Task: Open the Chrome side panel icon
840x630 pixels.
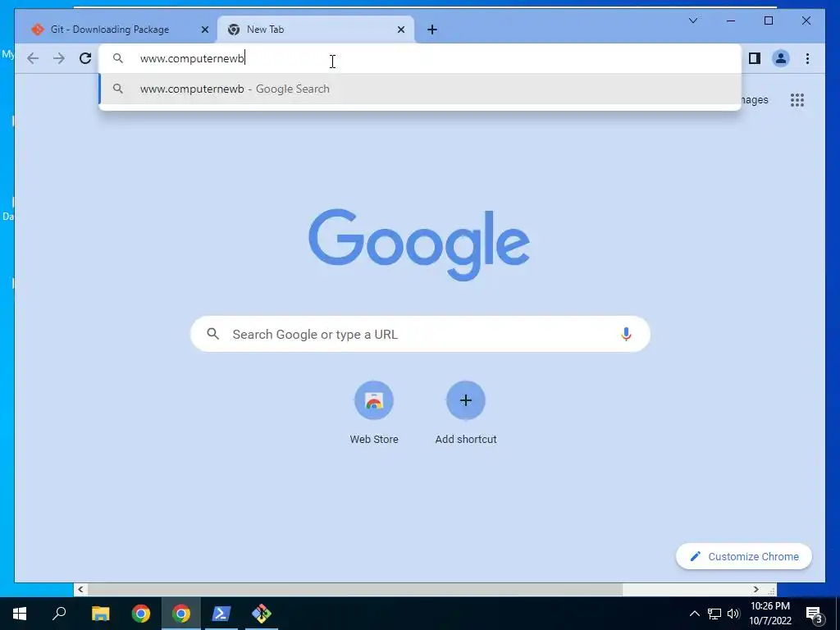Action: click(x=755, y=58)
